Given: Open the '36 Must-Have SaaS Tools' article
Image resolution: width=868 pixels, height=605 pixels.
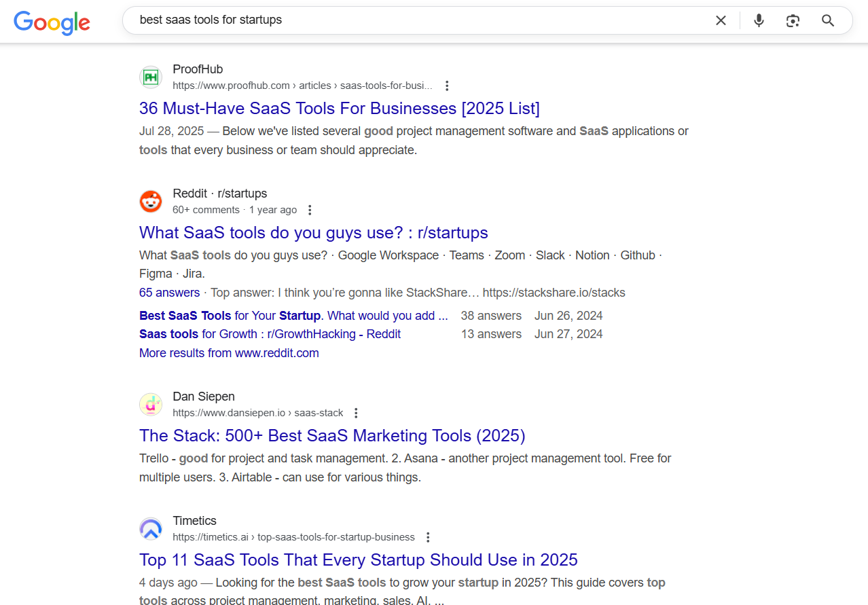Looking at the screenshot, I should (339, 108).
